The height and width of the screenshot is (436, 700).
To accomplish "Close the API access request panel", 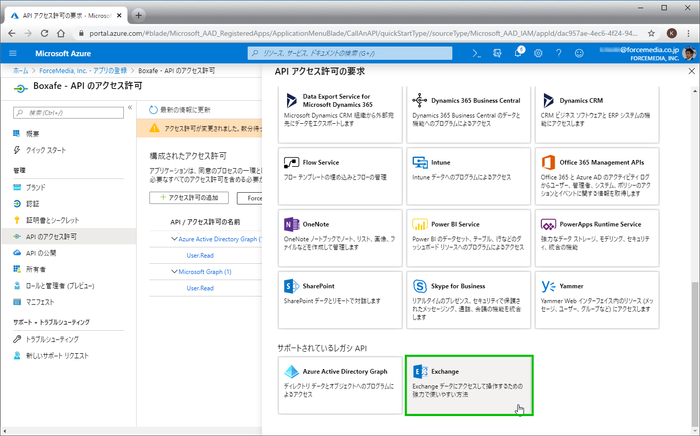I will point(692,71).
